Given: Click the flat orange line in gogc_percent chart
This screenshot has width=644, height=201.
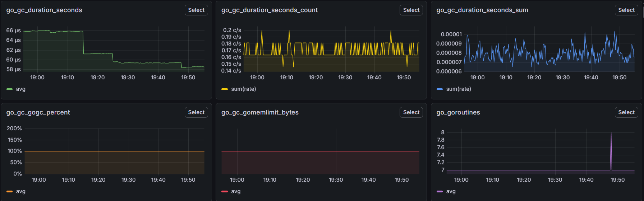Looking at the screenshot, I should tap(115, 151).
